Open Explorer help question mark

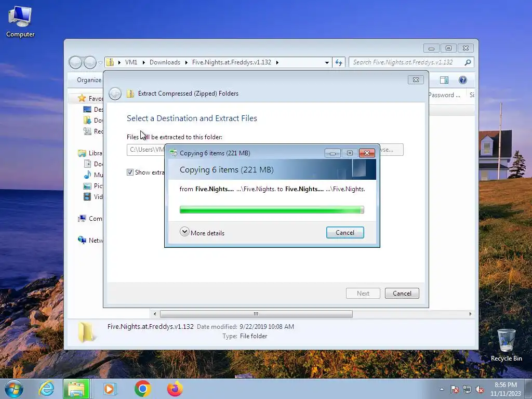[463, 80]
